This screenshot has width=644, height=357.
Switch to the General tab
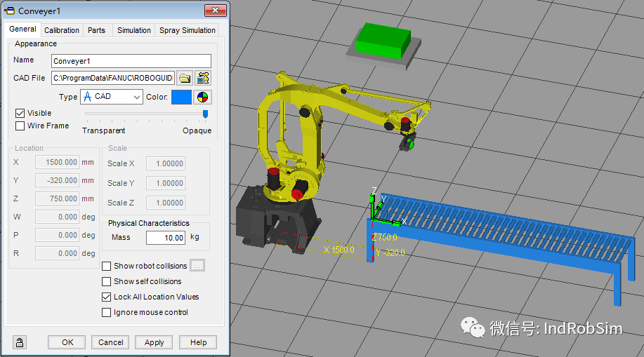coord(22,29)
